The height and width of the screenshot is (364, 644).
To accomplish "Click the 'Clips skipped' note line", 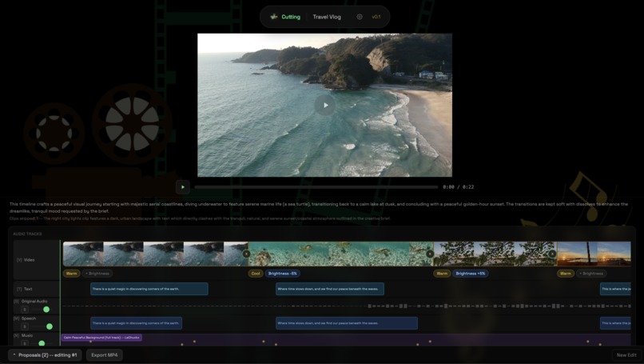I will click(x=200, y=218).
